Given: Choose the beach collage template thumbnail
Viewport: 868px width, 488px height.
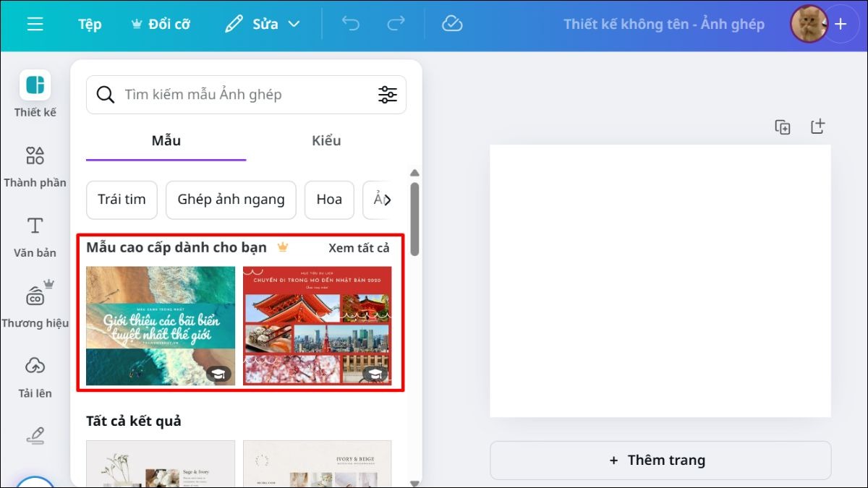Looking at the screenshot, I should tap(161, 326).
